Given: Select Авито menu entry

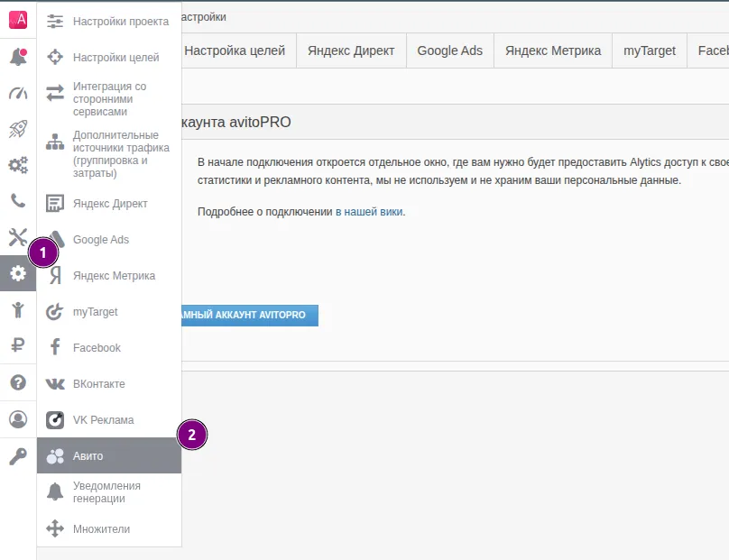Looking at the screenshot, I should [x=109, y=455].
